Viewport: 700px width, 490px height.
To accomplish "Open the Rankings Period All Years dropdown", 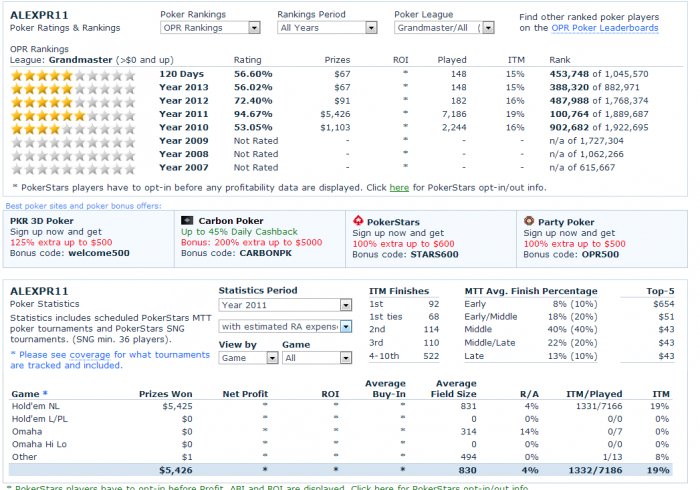I will (x=327, y=28).
